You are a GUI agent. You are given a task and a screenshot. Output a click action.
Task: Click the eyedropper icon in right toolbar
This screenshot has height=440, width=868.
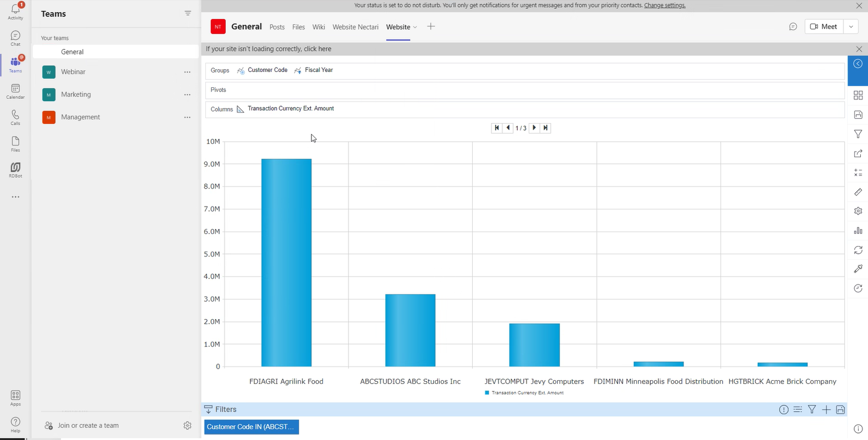tap(858, 269)
